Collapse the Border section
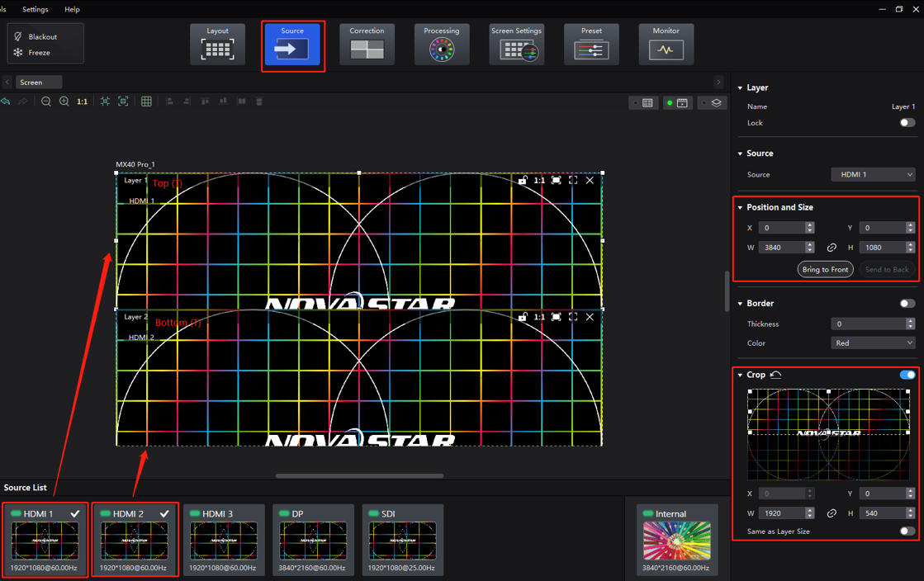 pos(740,304)
